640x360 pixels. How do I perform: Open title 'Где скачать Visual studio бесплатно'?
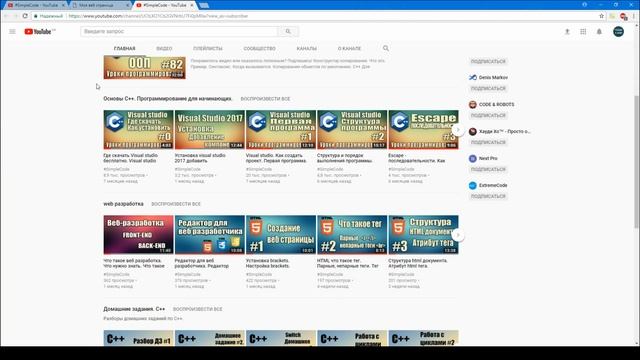(x=131, y=158)
